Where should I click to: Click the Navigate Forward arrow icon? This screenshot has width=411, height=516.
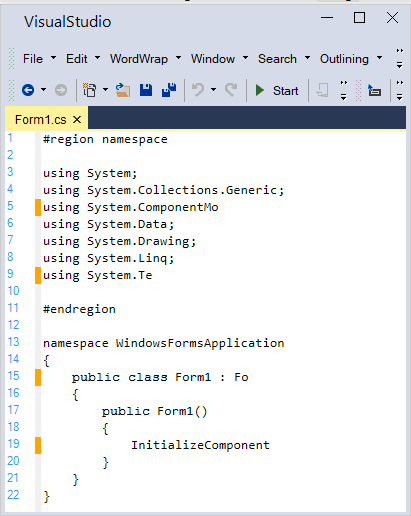click(x=61, y=90)
